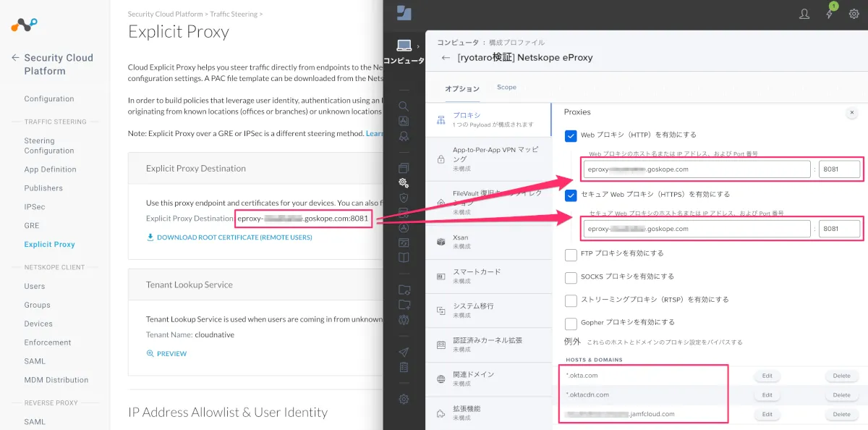Select the プロキシ payload
868x430 pixels.
pos(488,119)
